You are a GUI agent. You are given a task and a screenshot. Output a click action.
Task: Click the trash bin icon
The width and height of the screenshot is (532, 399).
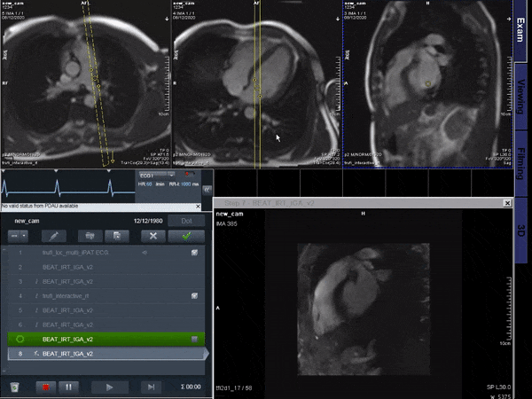[14, 387]
